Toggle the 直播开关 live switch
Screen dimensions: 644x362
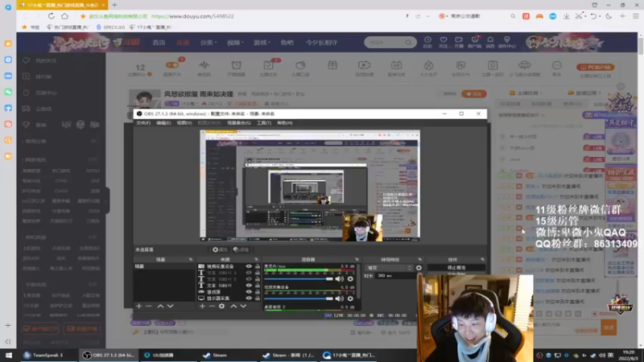pyautogui.click(x=172, y=65)
